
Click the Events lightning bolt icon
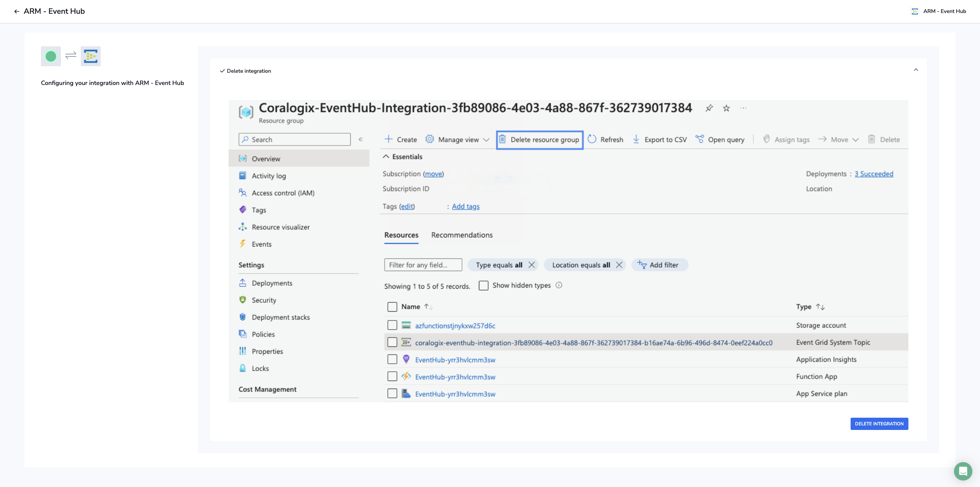(x=243, y=243)
